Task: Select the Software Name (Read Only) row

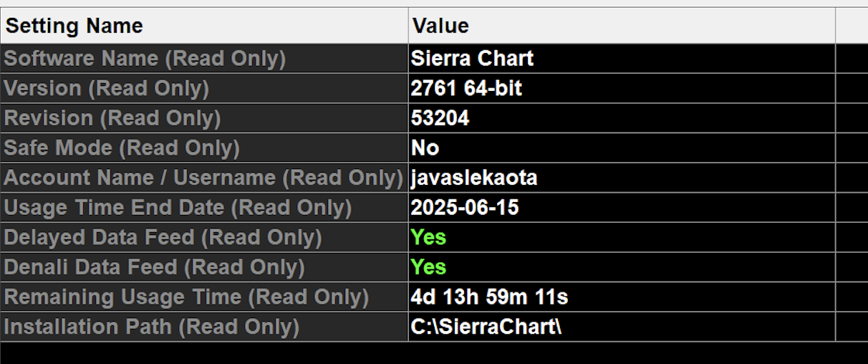Action: [x=145, y=59]
